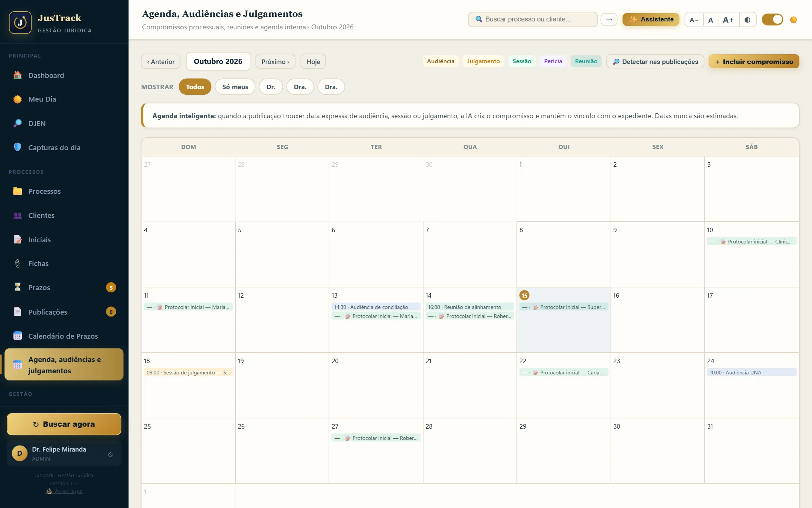Open the Aviso legal link
Screen dimensions: 812x508
click(x=64, y=491)
